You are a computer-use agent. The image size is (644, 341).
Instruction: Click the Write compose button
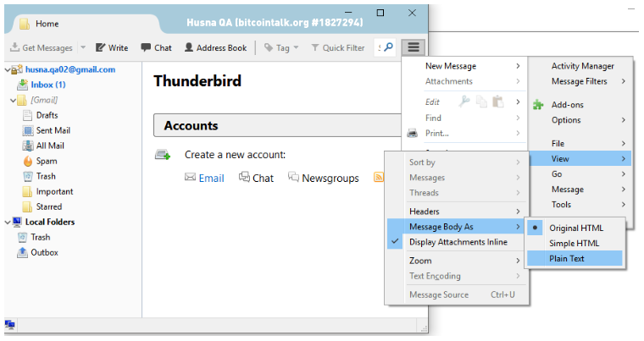112,47
